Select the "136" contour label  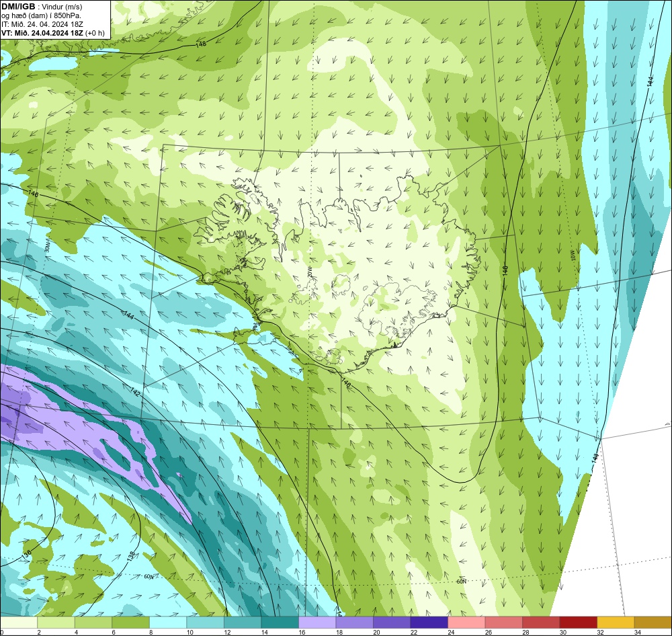(x=27, y=554)
